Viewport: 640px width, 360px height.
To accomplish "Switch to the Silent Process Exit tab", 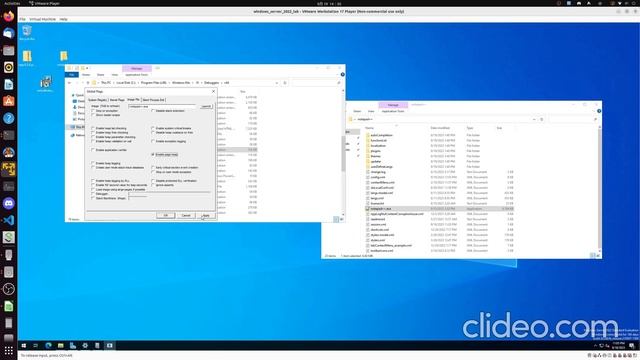I will (x=153, y=100).
